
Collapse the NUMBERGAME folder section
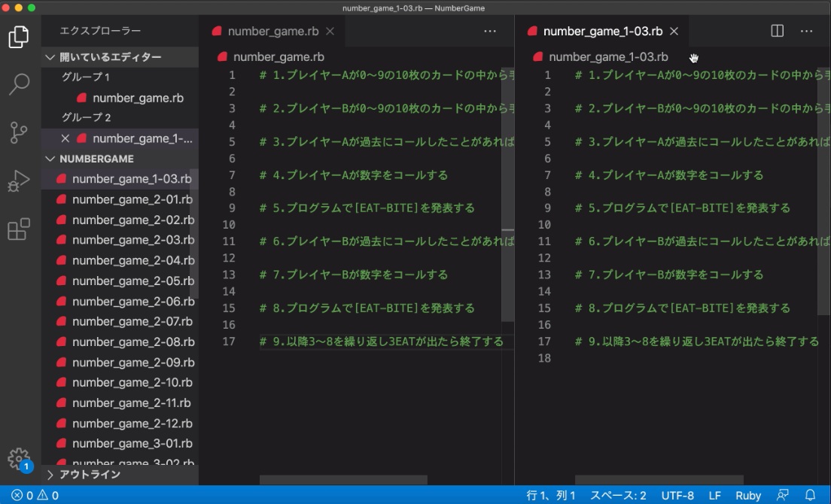click(120, 158)
